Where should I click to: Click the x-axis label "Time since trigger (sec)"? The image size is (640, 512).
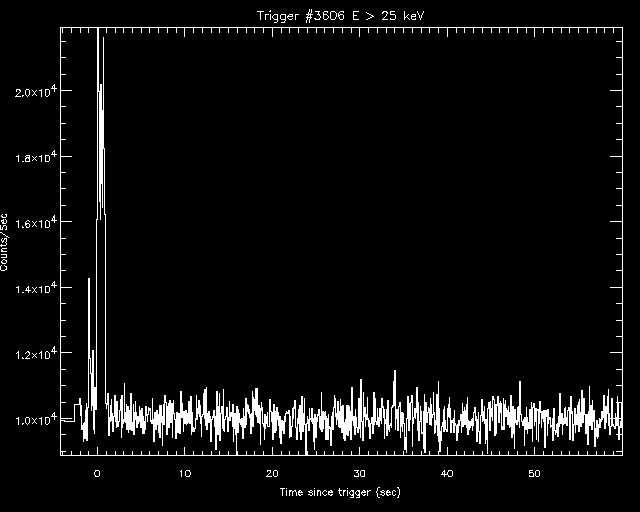(x=340, y=492)
